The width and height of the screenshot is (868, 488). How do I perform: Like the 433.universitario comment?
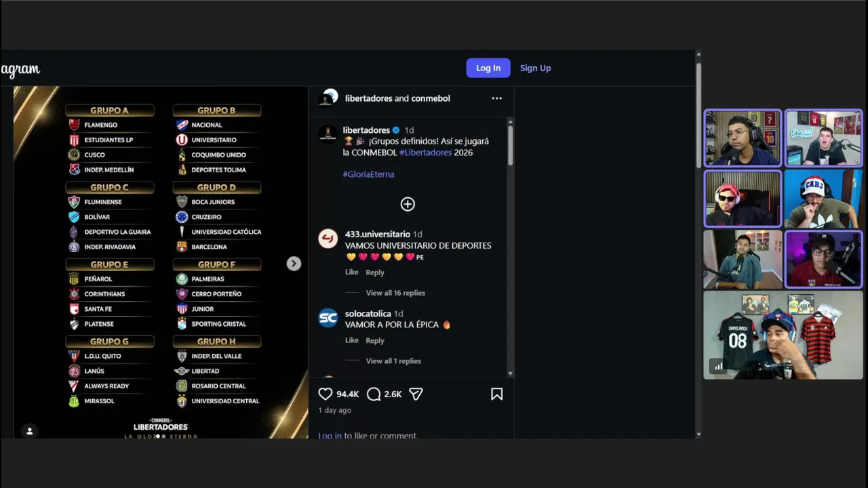[351, 272]
